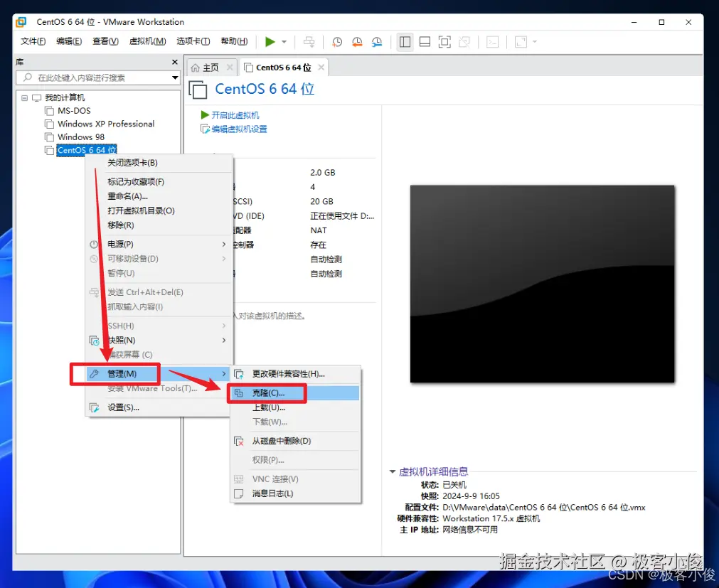Image resolution: width=719 pixels, height=588 pixels.
Task: Select CentOS 6 64 位 tree item
Action: [x=87, y=150]
